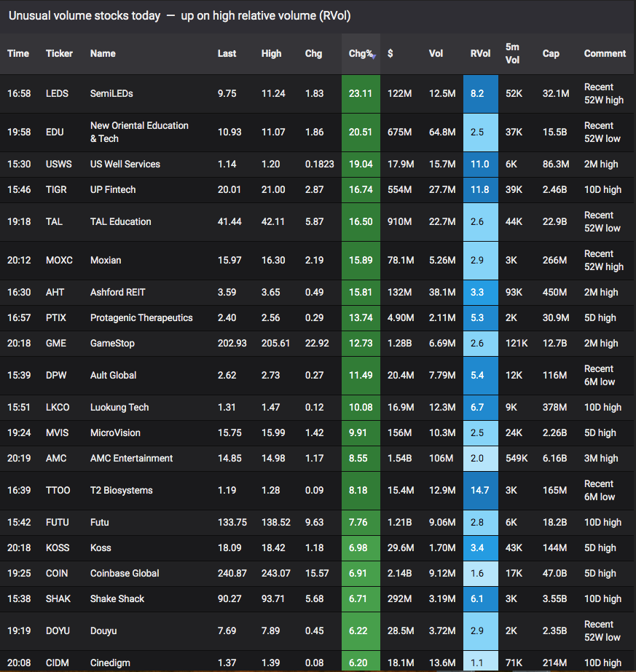Click the Cap column header
Image resolution: width=636 pixels, height=672 pixels.
[551, 54]
